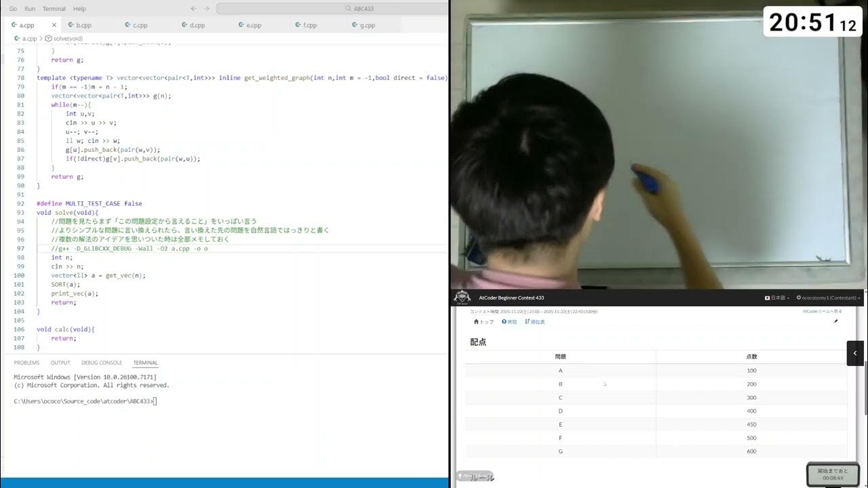Image resolution: width=868 pixels, height=488 pixels.
Task: Open standings via the 順位表 list icon
Action: tap(526, 321)
